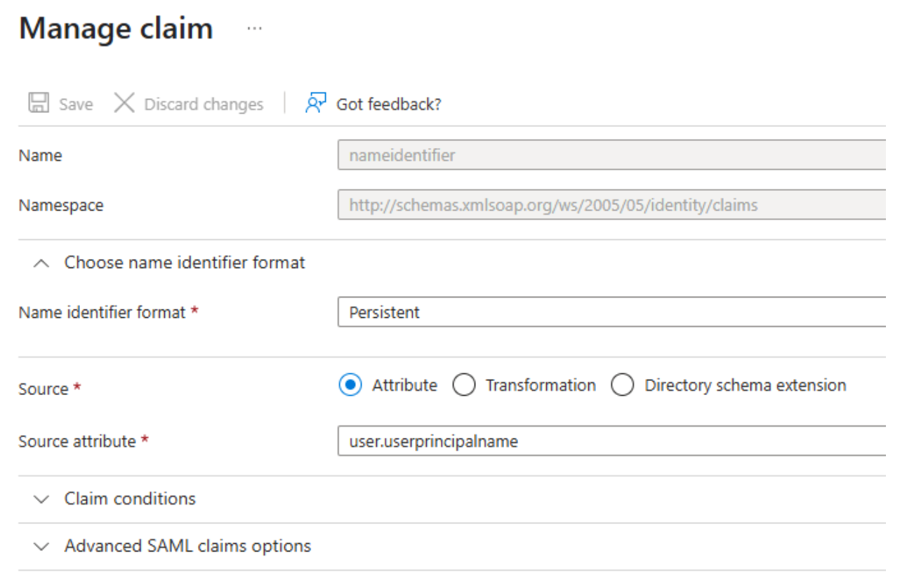Click the chevron icon beside Claim conditions

point(42,500)
